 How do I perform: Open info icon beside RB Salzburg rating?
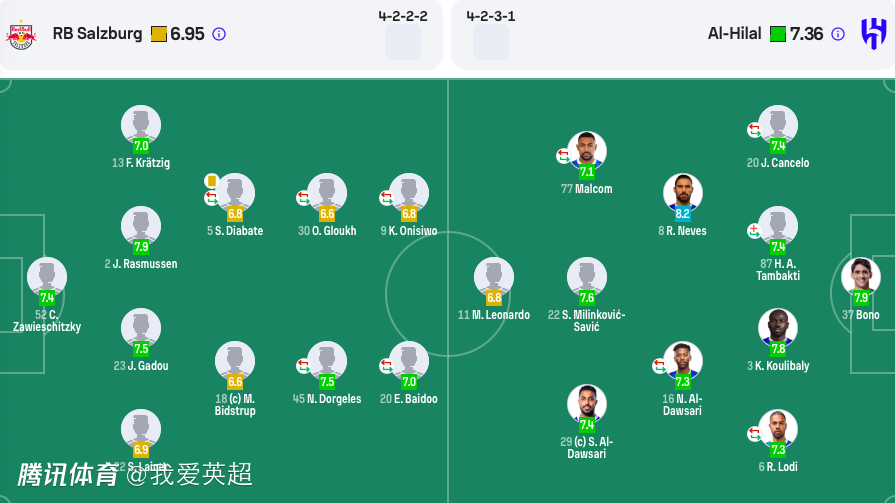click(x=219, y=34)
